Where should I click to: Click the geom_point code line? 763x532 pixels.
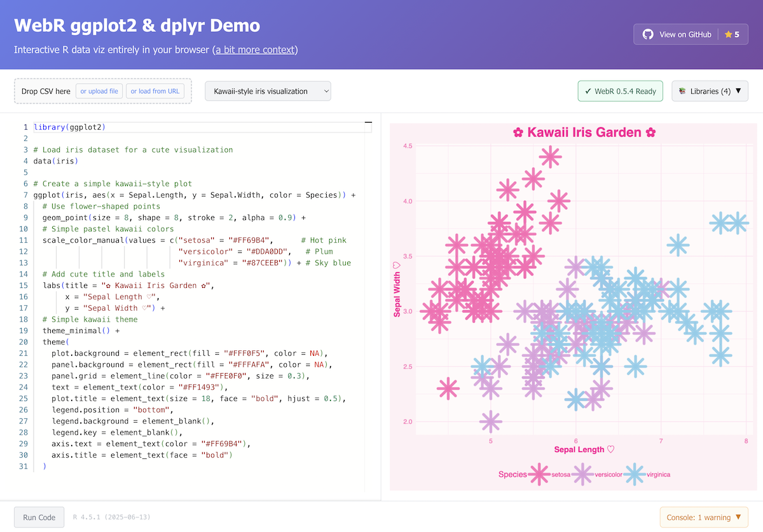(174, 217)
